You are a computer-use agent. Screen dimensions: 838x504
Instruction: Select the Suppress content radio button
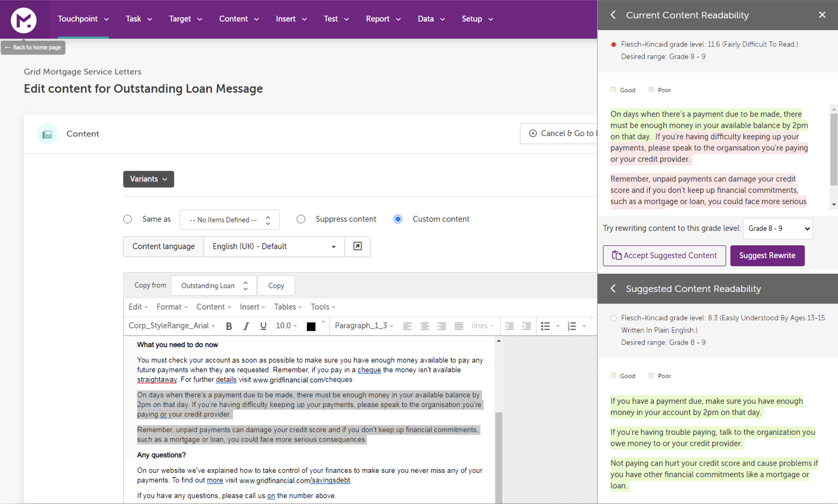tap(301, 219)
